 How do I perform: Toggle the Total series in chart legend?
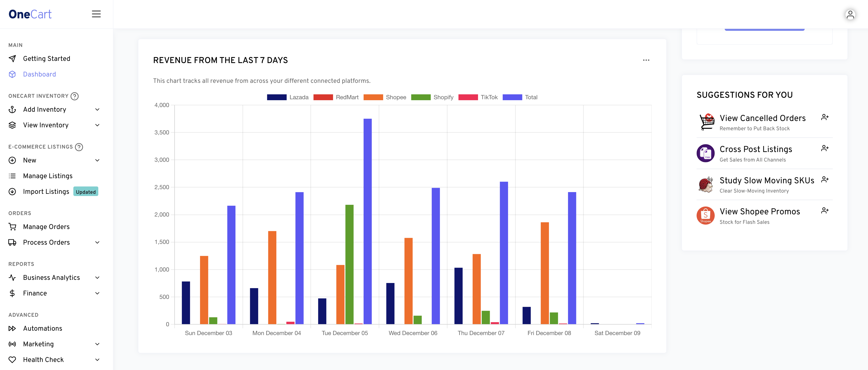point(520,97)
